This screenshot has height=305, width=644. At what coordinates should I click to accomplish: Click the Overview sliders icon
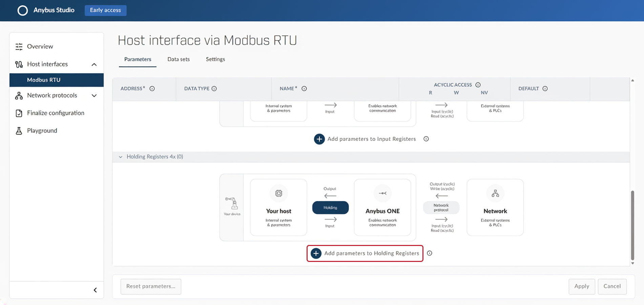tap(19, 46)
